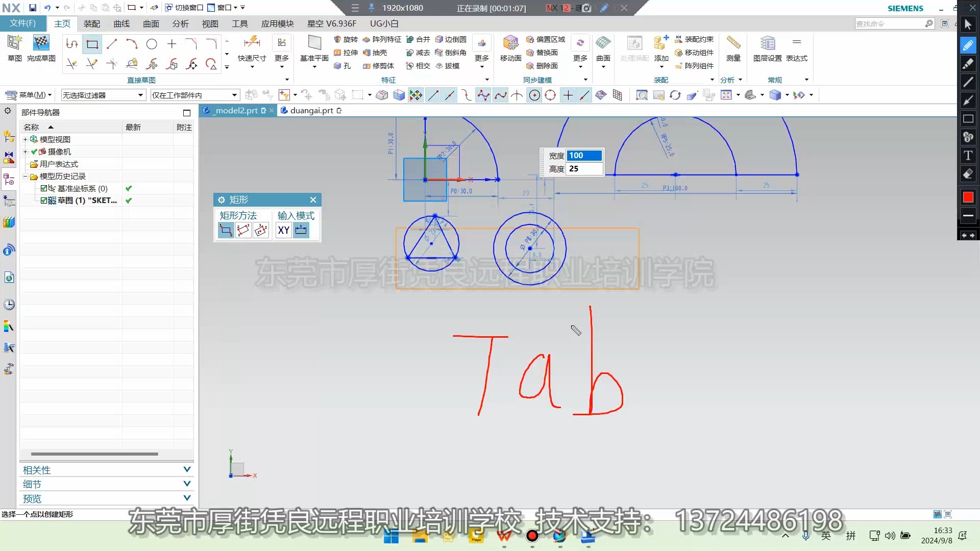Select the Circle sketch tool
Image resolution: width=980 pixels, height=551 pixels.
[152, 44]
